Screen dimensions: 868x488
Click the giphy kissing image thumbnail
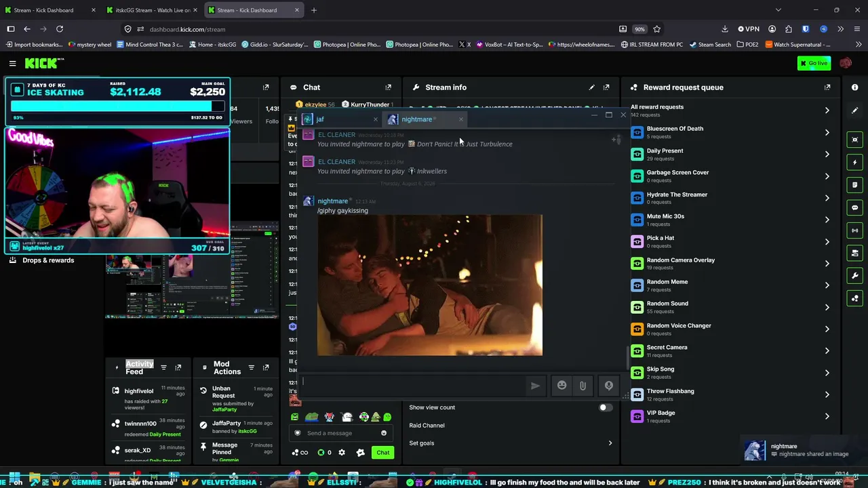pos(430,285)
